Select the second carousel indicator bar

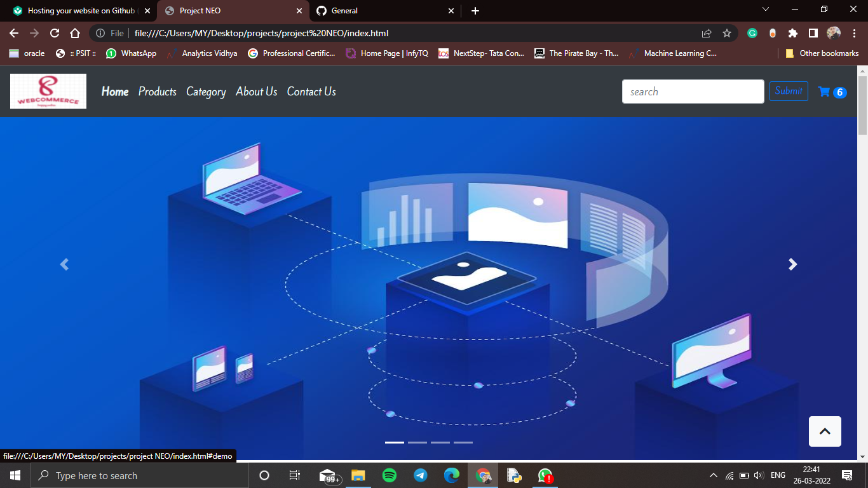coord(417,442)
